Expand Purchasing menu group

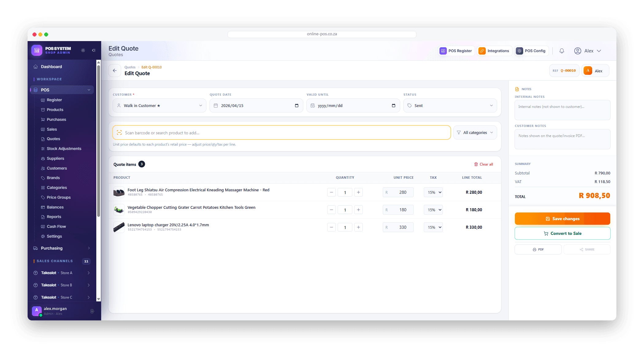pyautogui.click(x=62, y=248)
